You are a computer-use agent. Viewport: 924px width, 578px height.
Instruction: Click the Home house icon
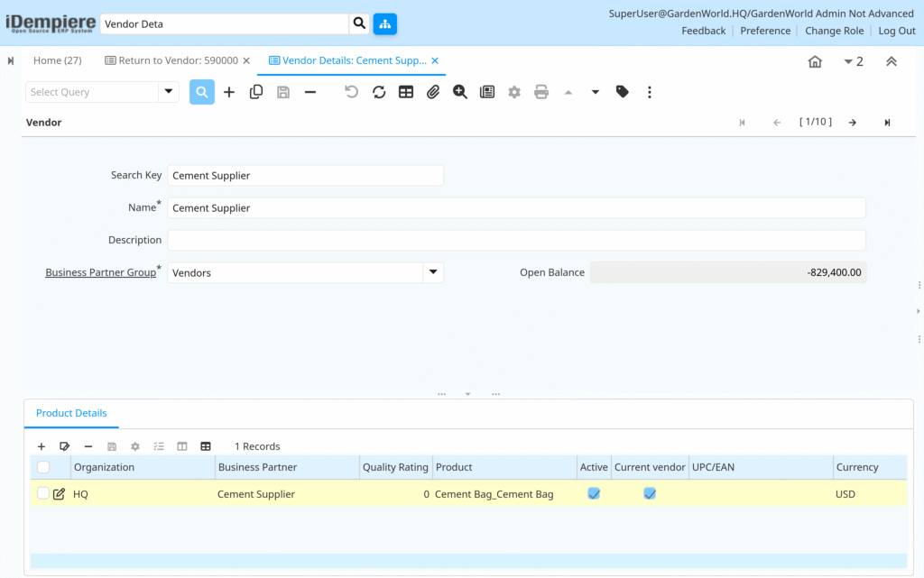pos(815,61)
